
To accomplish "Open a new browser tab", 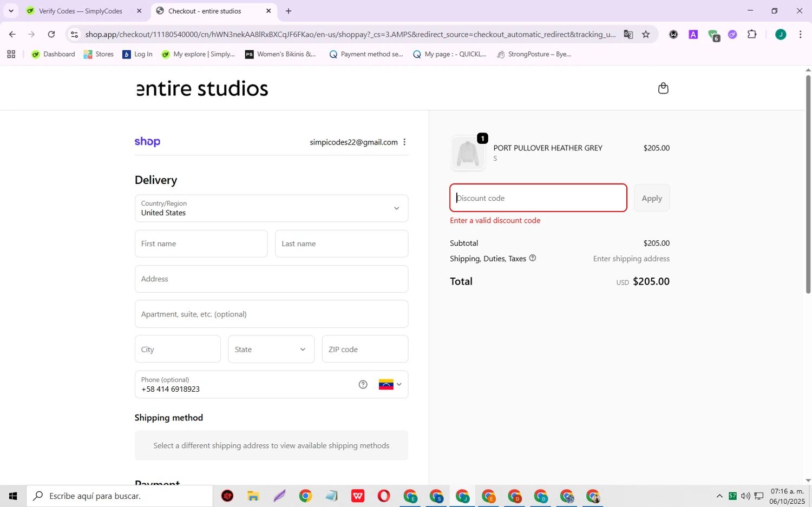I will click(x=289, y=11).
